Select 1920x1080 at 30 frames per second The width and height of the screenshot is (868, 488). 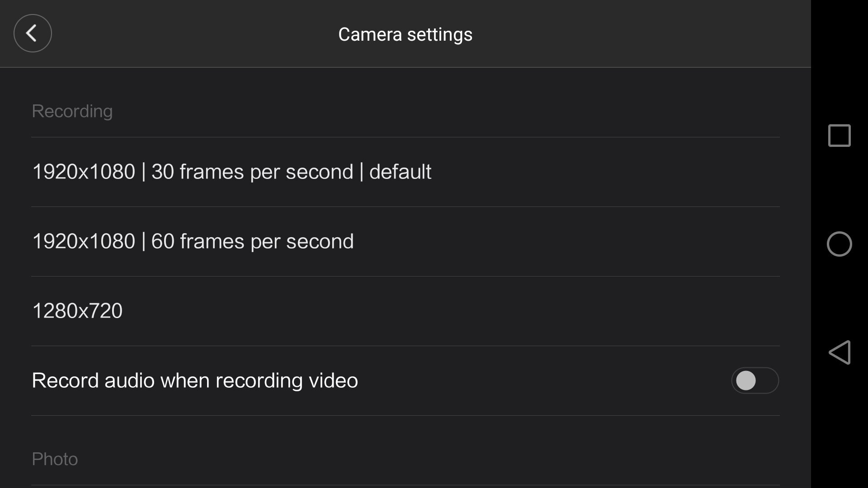231,172
